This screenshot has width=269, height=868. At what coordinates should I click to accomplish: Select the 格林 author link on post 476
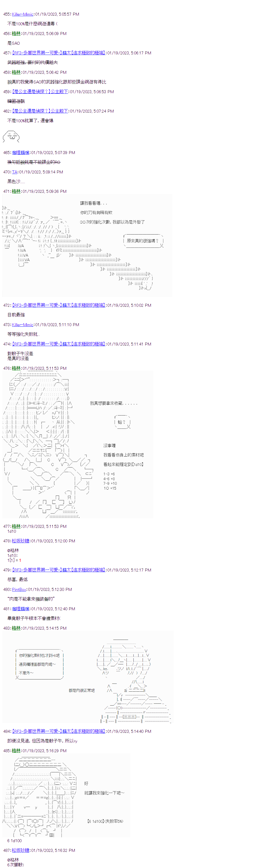coord(16,368)
